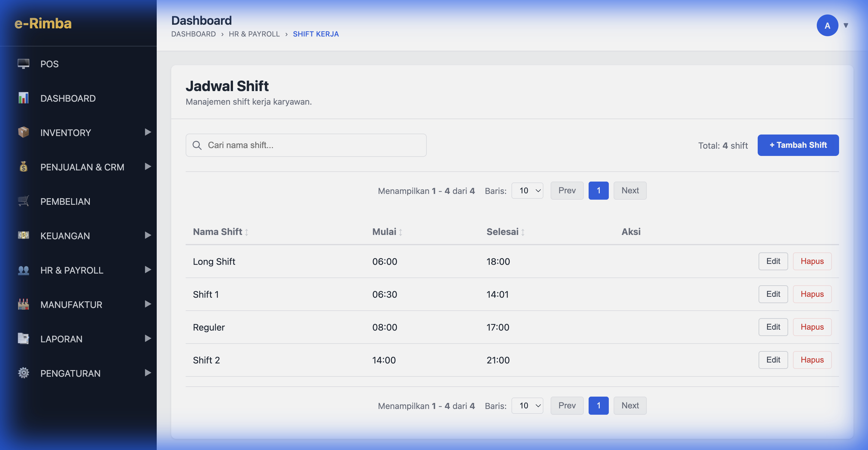The height and width of the screenshot is (450, 868).
Task: Select the HR & Payroll people icon
Action: 23,270
